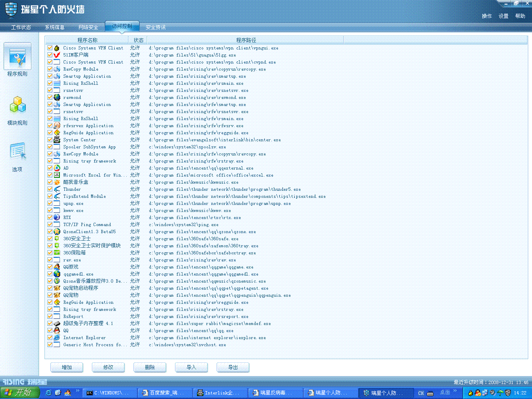Click the path ending in memdef.exe
Screen dimensions: 532x399
pos(210,324)
